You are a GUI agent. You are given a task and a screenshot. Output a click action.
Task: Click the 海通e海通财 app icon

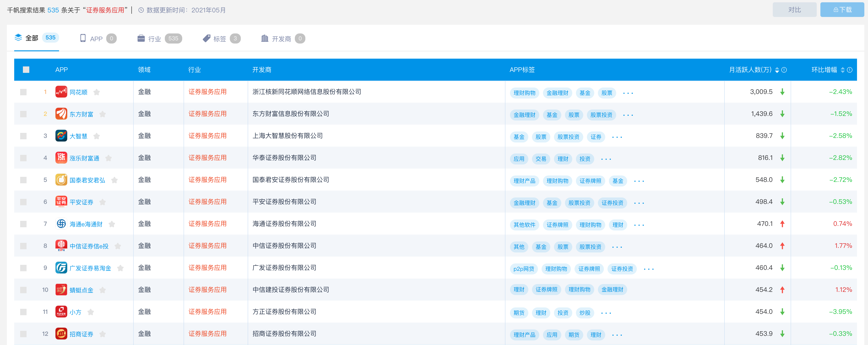point(61,224)
